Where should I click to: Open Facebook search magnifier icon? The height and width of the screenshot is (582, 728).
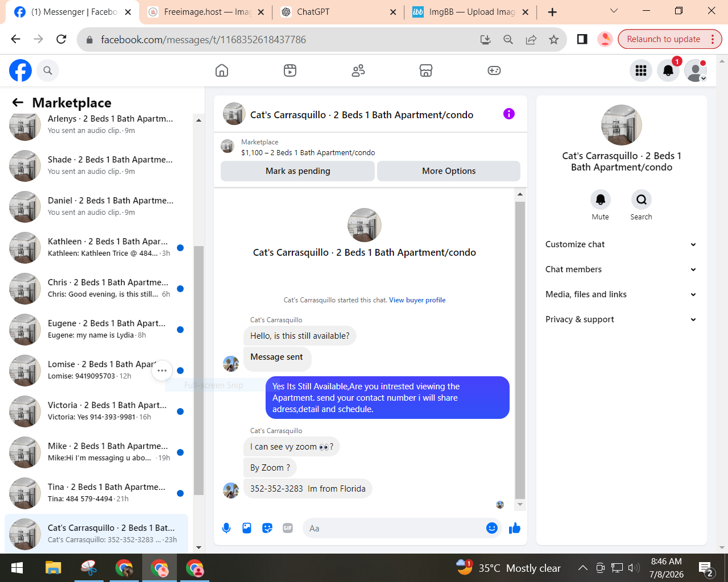pos(48,70)
